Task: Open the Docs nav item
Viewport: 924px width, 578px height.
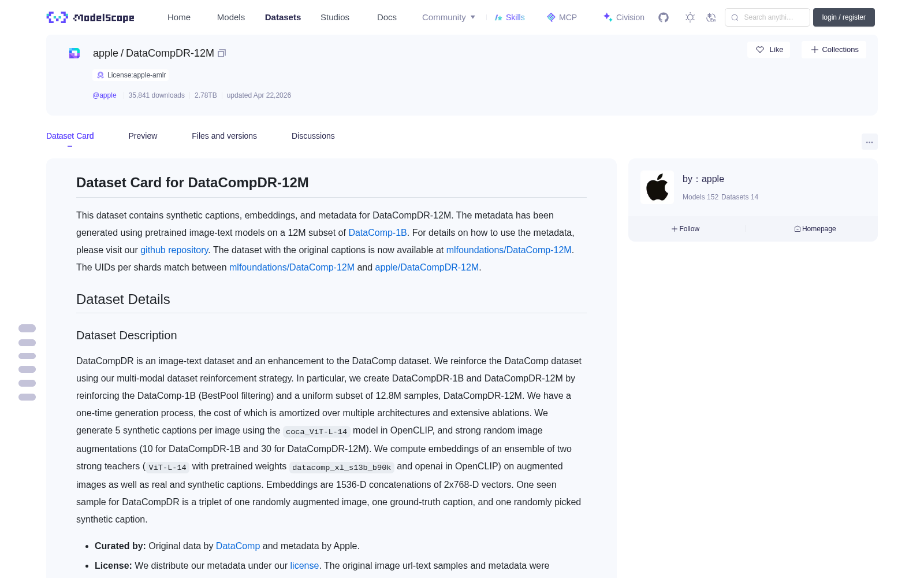Action: tap(387, 17)
